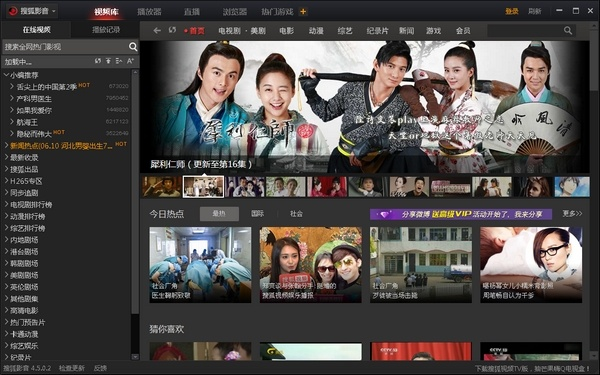Click the back arrow navigation icon

157,30
